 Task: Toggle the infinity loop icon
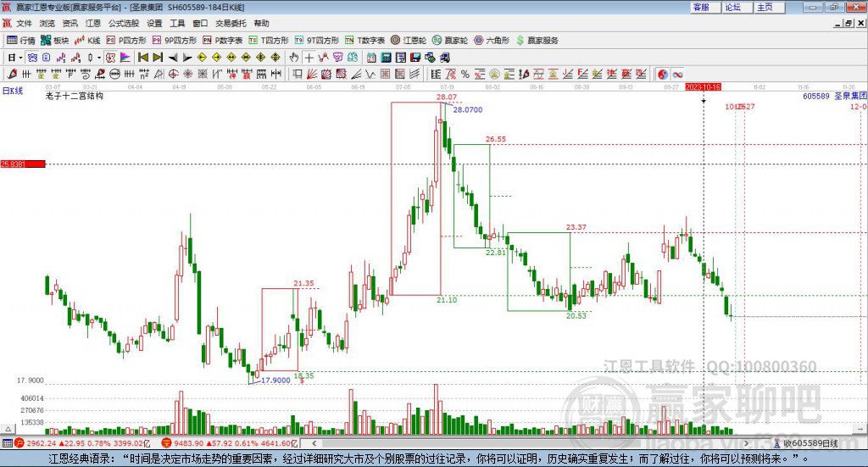pyautogui.click(x=677, y=74)
